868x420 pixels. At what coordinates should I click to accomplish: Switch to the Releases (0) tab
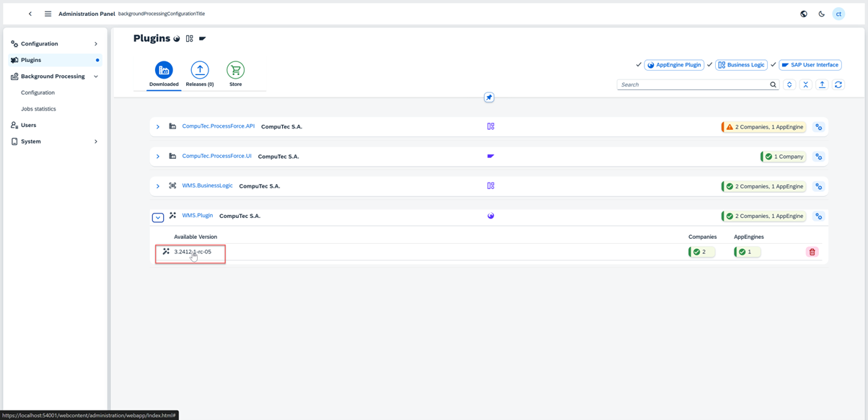pyautogui.click(x=200, y=74)
